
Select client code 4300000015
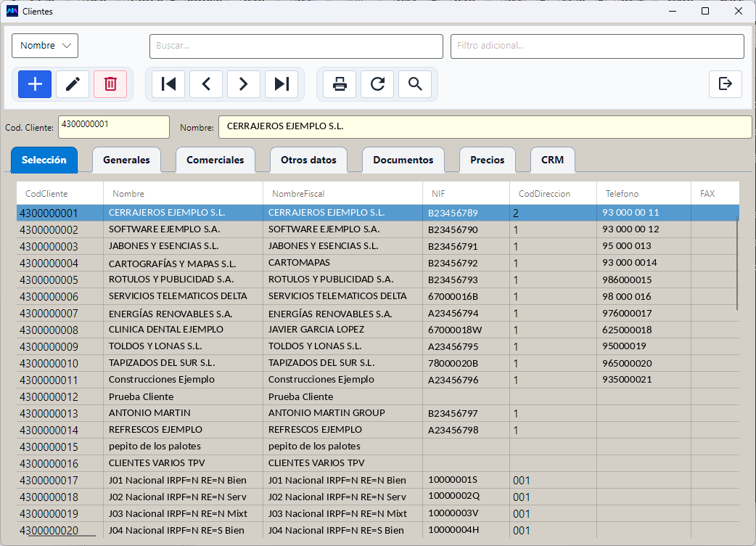point(49,447)
